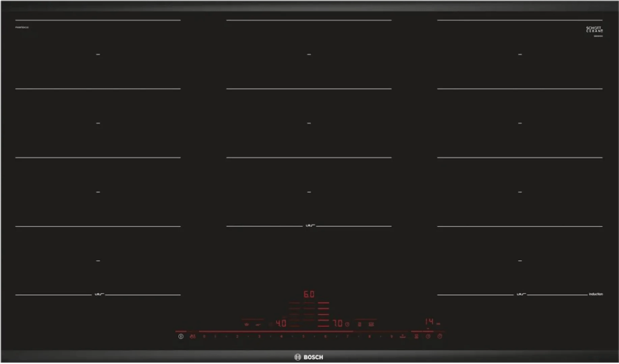Tap the PowerBoost icon after level 9
Viewport: 619px width, 364px height.
pyautogui.click(x=402, y=336)
